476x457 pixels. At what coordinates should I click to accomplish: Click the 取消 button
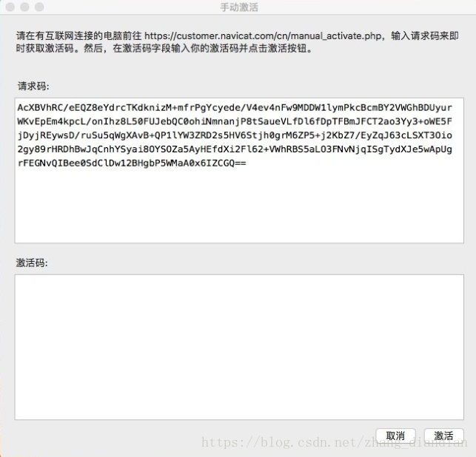click(x=395, y=436)
